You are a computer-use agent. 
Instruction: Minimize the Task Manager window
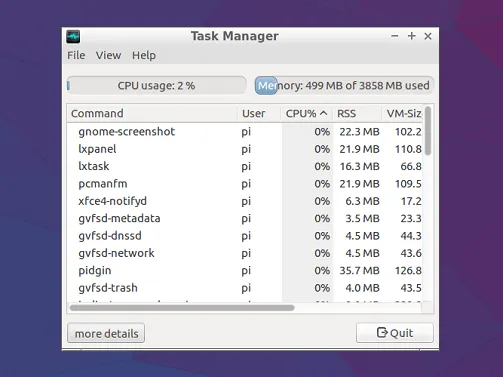(x=395, y=36)
